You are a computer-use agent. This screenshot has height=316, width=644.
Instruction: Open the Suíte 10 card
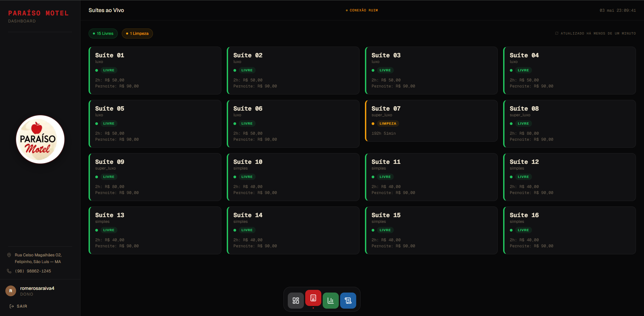coord(293,177)
